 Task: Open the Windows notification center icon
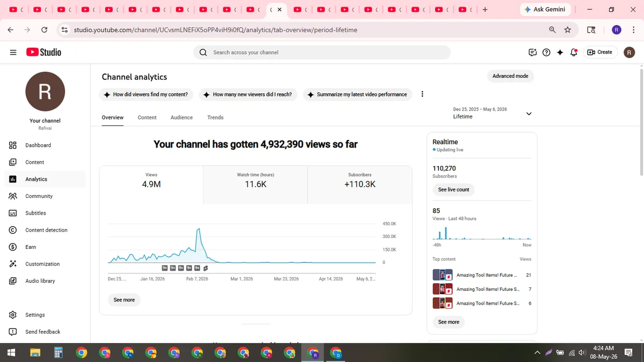[x=629, y=352]
